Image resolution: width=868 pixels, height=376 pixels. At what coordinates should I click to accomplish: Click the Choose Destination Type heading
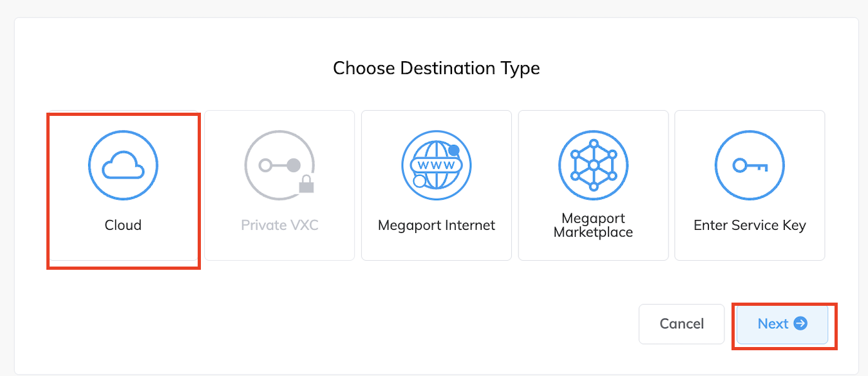[x=437, y=68]
